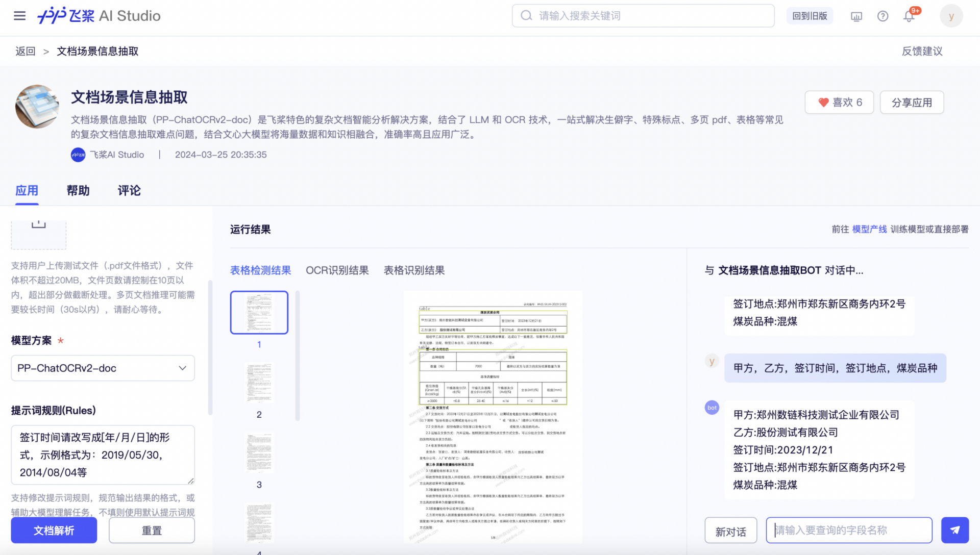Click 分享应用 share button
The width and height of the screenshot is (980, 555).
point(912,103)
